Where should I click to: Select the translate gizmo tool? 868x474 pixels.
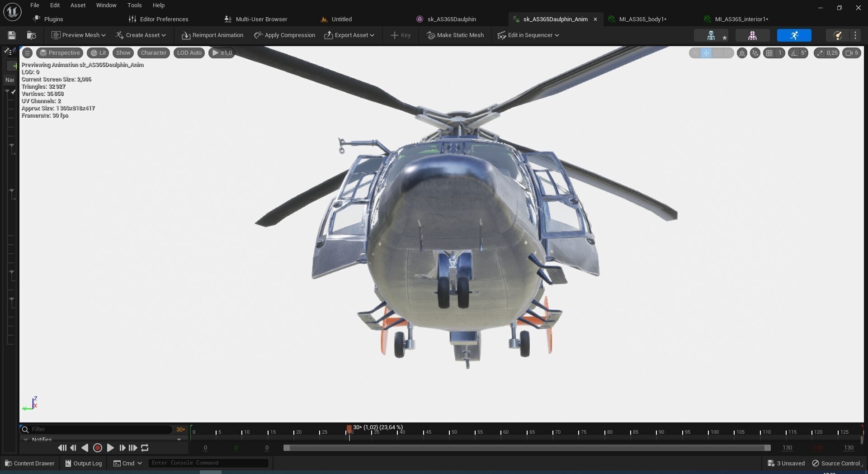tap(706, 53)
